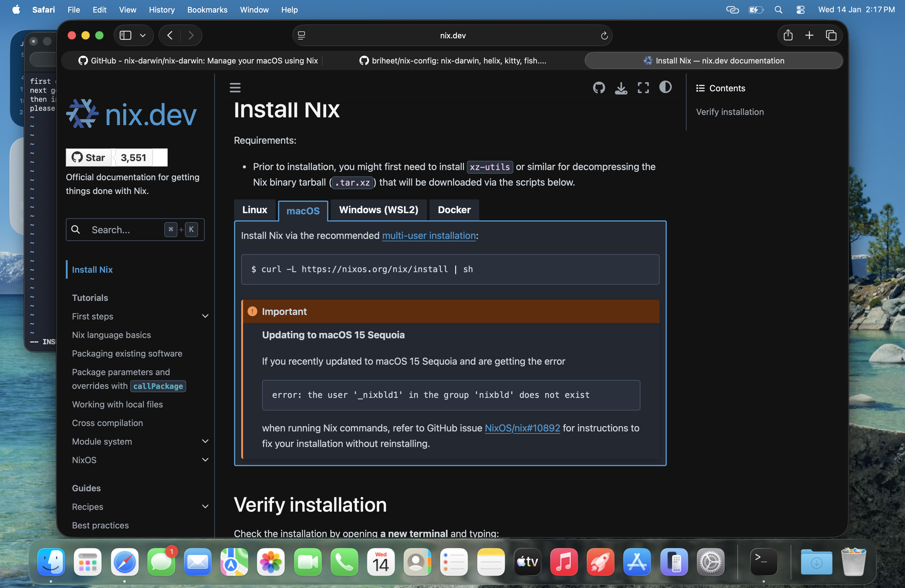The width and height of the screenshot is (905, 588).
Task: Enter fullscreen mode via the expand icon
Action: pos(643,87)
